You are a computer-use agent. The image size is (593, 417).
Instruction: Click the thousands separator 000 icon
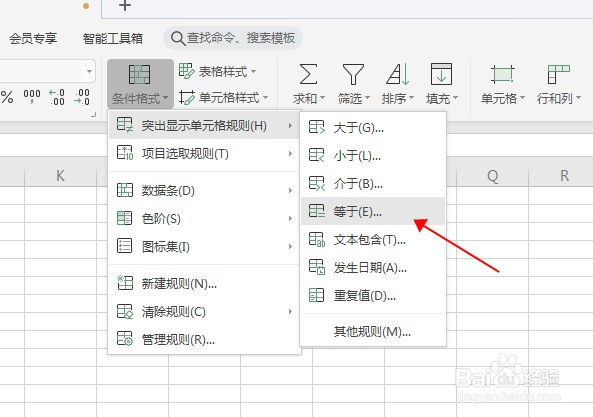pos(32,96)
